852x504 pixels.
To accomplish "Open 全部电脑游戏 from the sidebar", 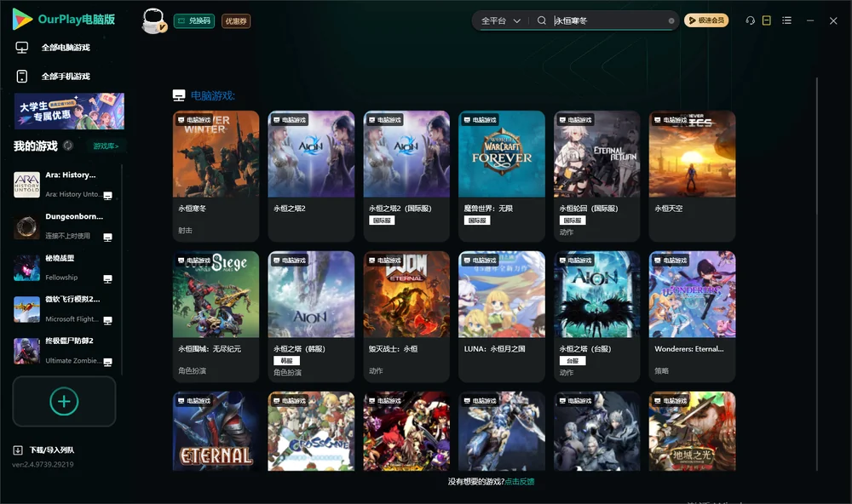I will tap(66, 48).
